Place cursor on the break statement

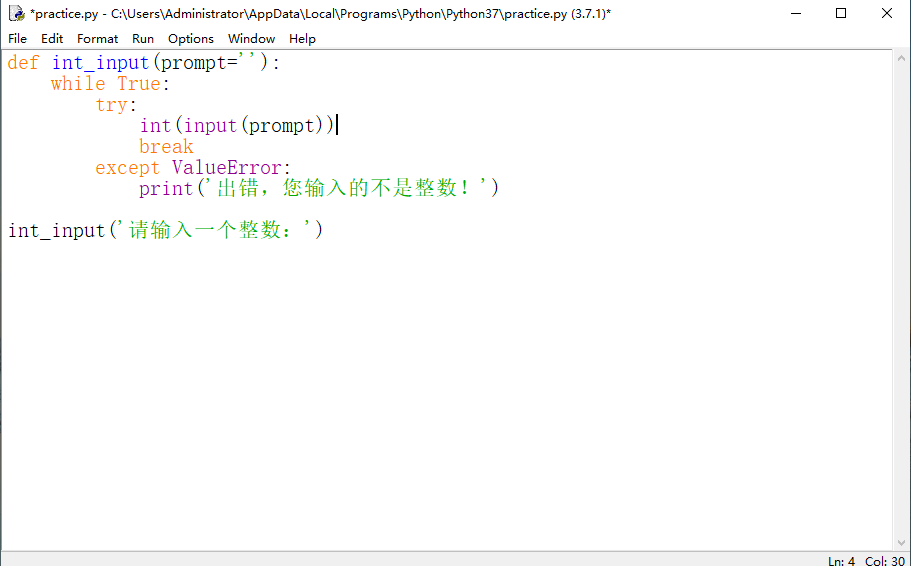(x=166, y=147)
